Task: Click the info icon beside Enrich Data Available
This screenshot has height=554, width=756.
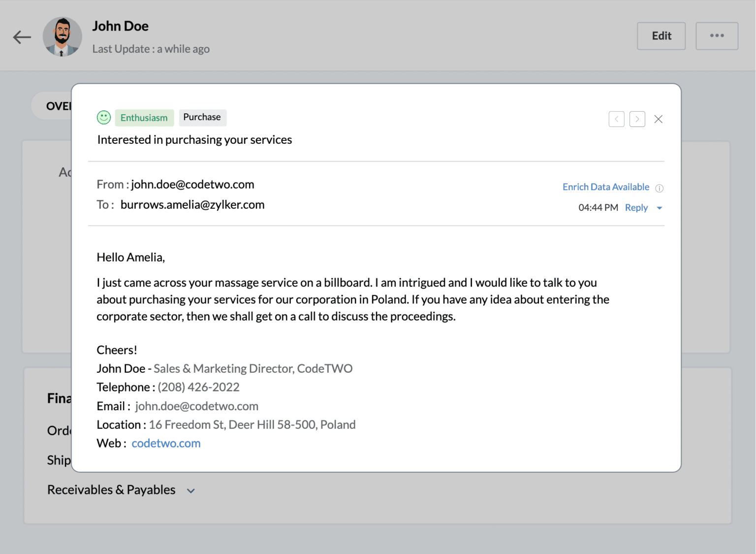Action: 660,188
